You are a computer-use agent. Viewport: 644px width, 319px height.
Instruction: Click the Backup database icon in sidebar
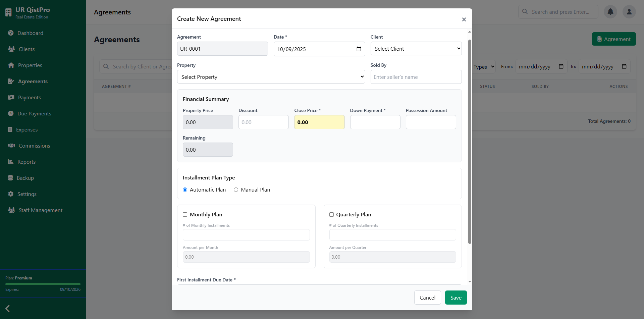10,178
